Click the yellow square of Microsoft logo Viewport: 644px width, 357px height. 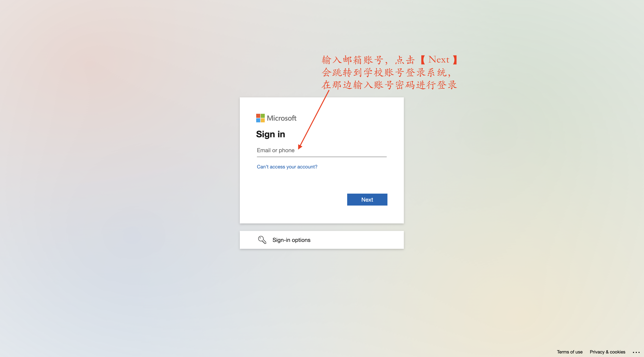[263, 120]
